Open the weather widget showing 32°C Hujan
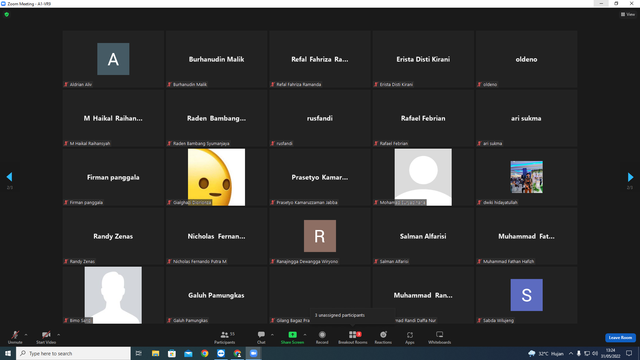The height and width of the screenshot is (360, 640). (546, 353)
